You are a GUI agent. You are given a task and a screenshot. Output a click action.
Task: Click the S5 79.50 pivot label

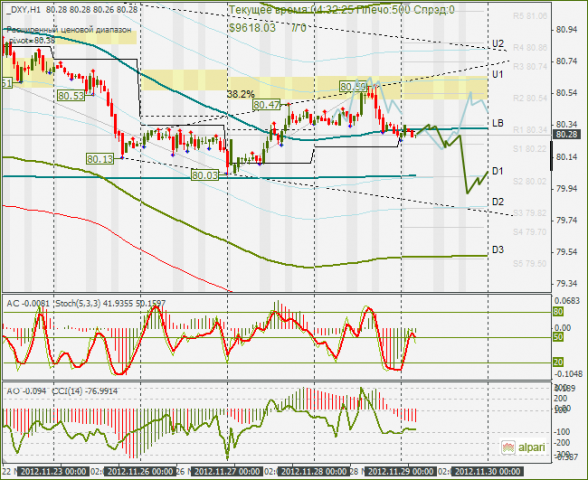[x=530, y=264]
